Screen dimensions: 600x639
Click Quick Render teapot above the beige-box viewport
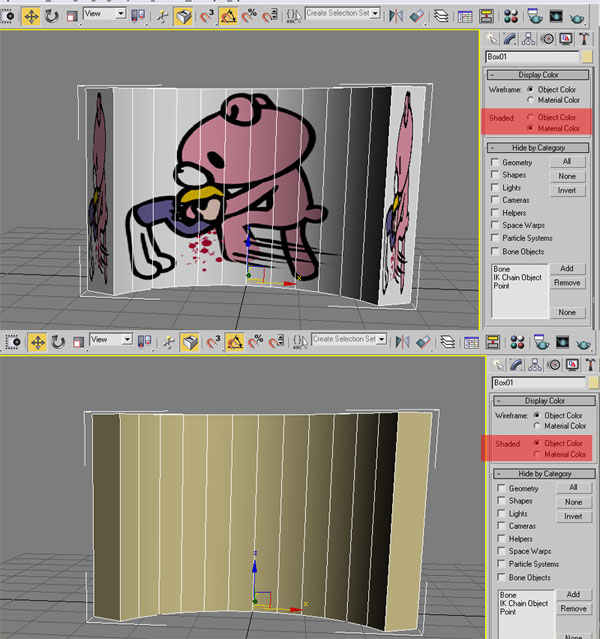[x=583, y=344]
